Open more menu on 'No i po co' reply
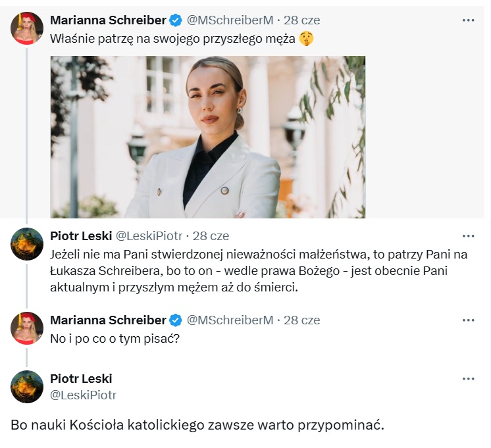Image resolution: width=491 pixels, height=448 pixels. [468, 320]
